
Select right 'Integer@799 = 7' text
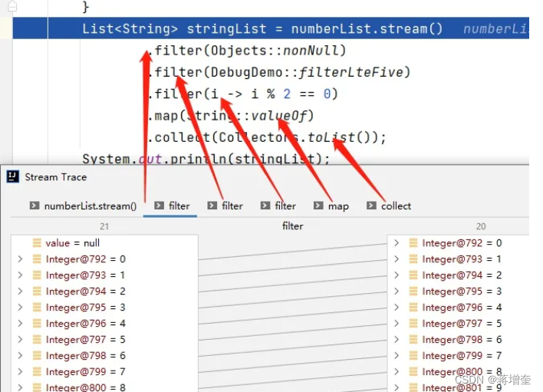462,356
